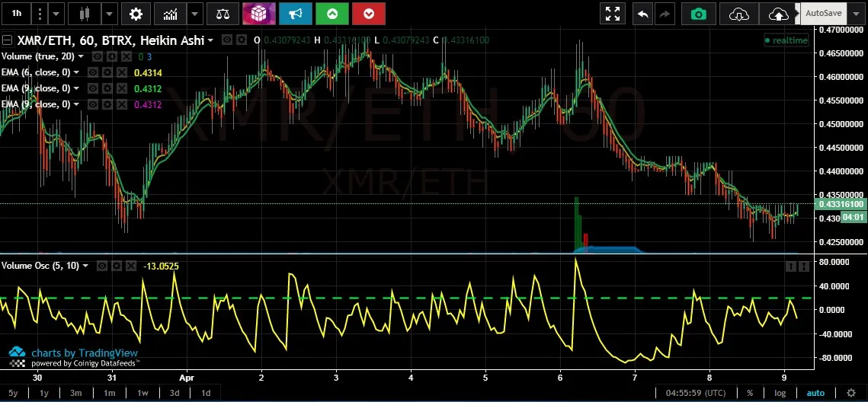Remove the green 0.4312 EMA (9) indicator
Image resolution: width=868 pixels, height=402 pixels.
pyautogui.click(x=122, y=88)
